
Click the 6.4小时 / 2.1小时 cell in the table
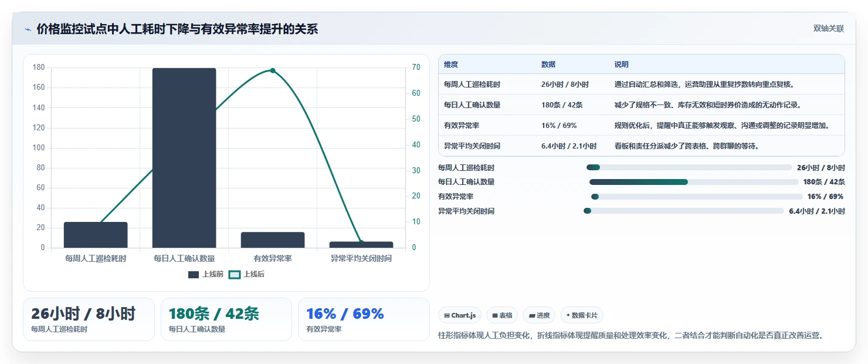[569, 146]
